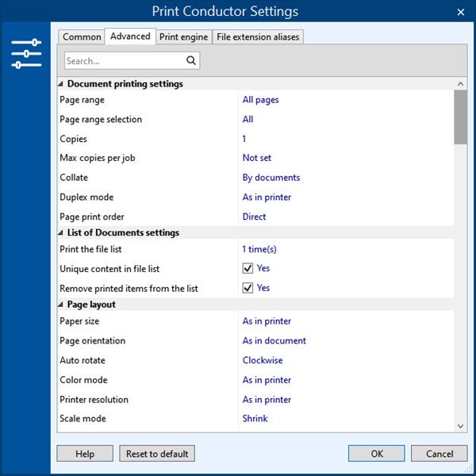Click Reset to default button
The width and height of the screenshot is (476, 476).
[x=157, y=454]
